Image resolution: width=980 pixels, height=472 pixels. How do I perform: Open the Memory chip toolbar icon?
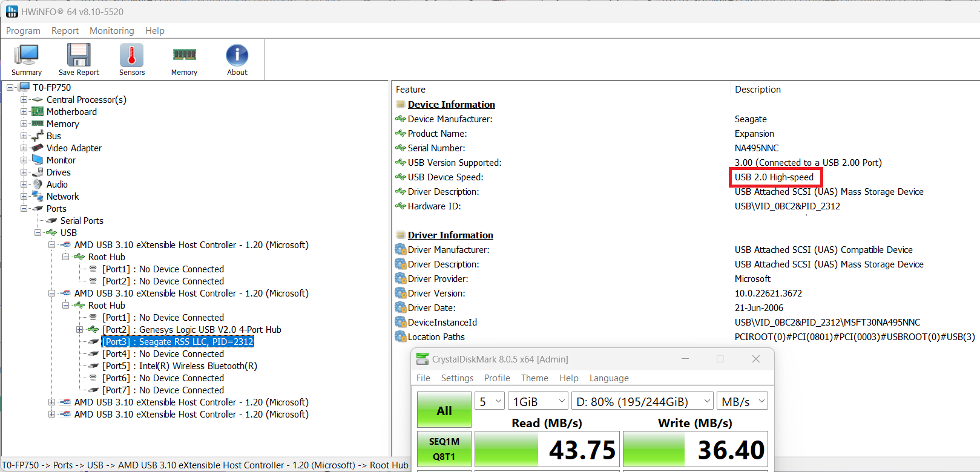[x=184, y=54]
